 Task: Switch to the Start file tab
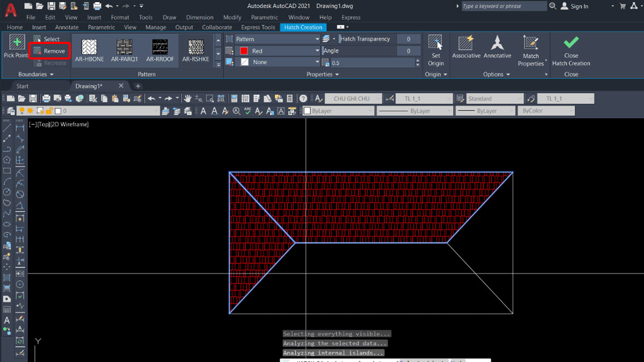(23, 86)
